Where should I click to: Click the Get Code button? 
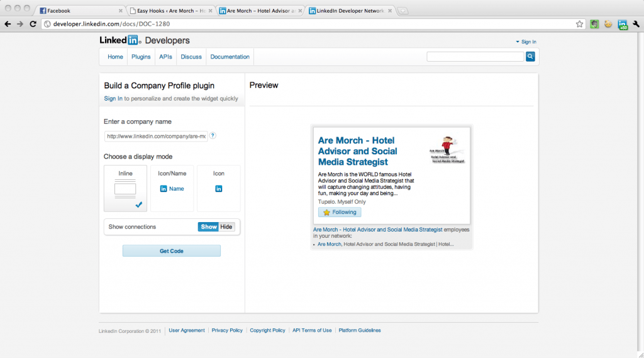click(x=172, y=250)
